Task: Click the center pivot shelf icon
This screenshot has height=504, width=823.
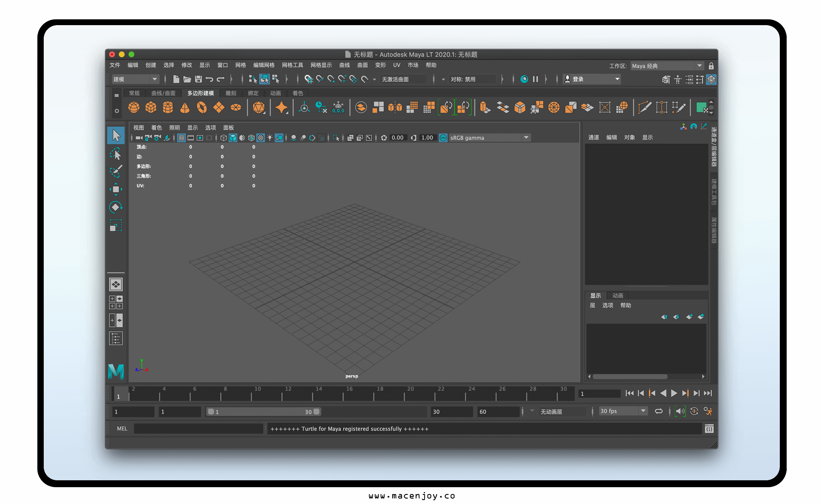Action: [x=304, y=107]
